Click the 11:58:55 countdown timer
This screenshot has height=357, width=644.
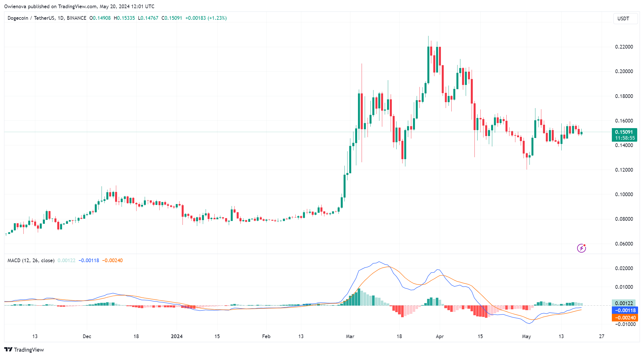click(x=625, y=138)
